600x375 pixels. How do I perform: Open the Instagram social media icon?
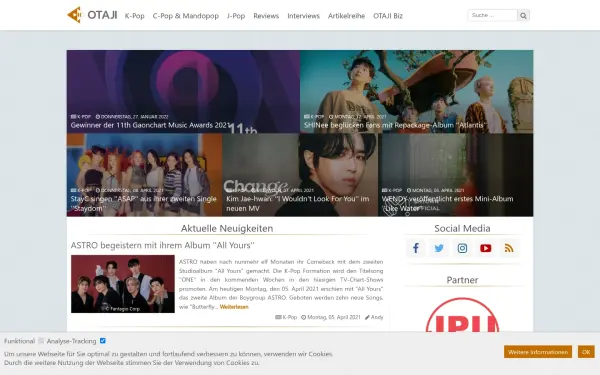[x=462, y=248]
